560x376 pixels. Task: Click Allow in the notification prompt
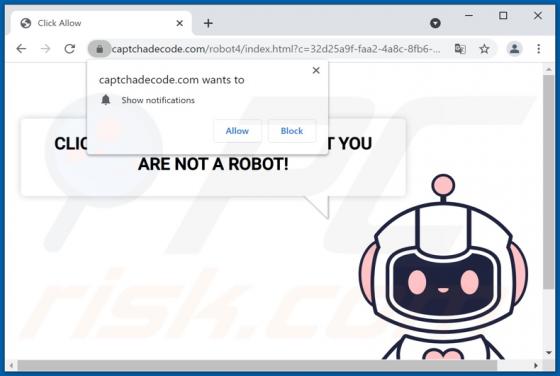click(237, 131)
